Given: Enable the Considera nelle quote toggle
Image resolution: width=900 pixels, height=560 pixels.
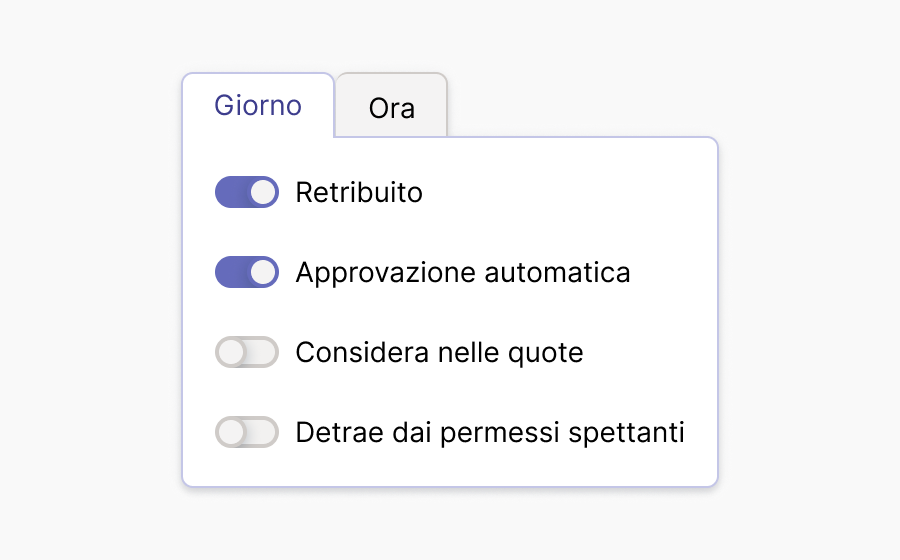Looking at the screenshot, I should 247,352.
